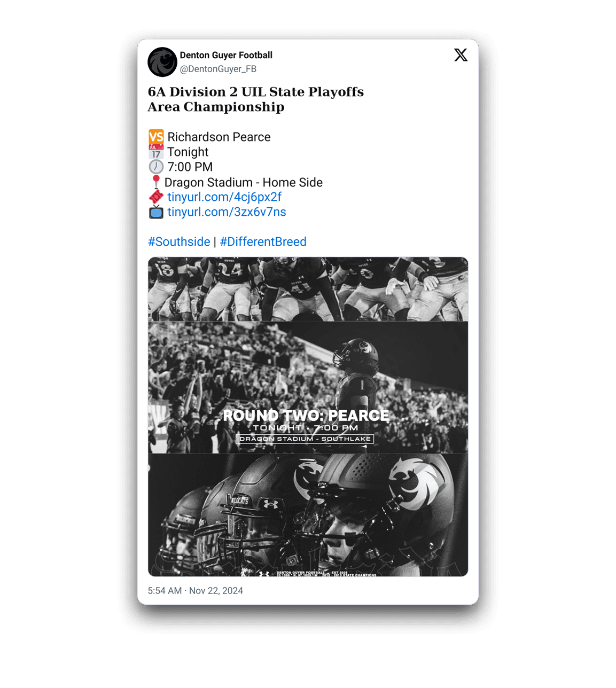Click the Denton Guyer Football profile avatar
Image resolution: width=616 pixels, height=688 pixels.
162,62
